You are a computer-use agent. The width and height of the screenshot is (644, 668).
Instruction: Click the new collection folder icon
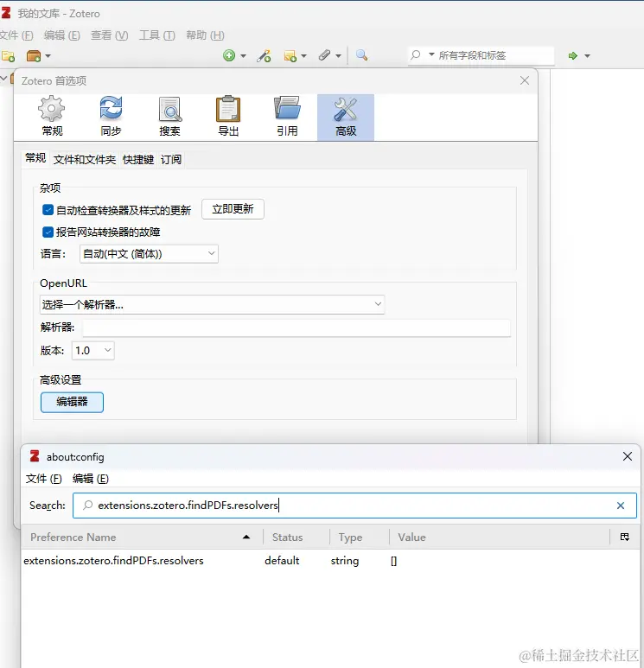click(x=8, y=56)
